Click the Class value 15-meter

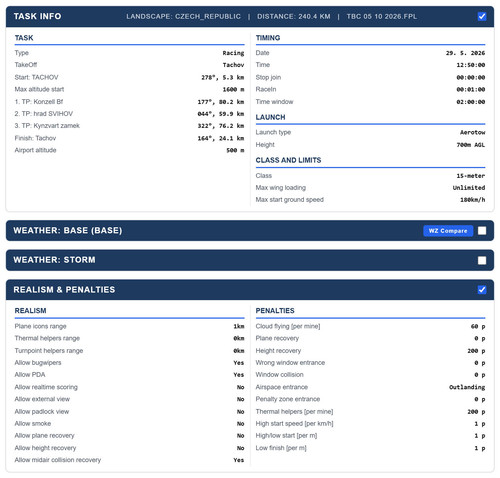click(x=471, y=176)
